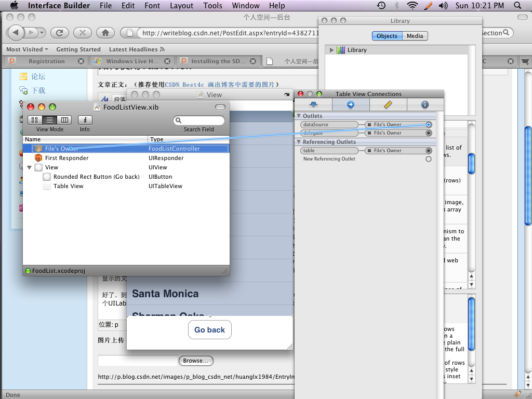Viewport: 532px width, 399px height.
Task: Click the browser stop button
Action: point(83,33)
